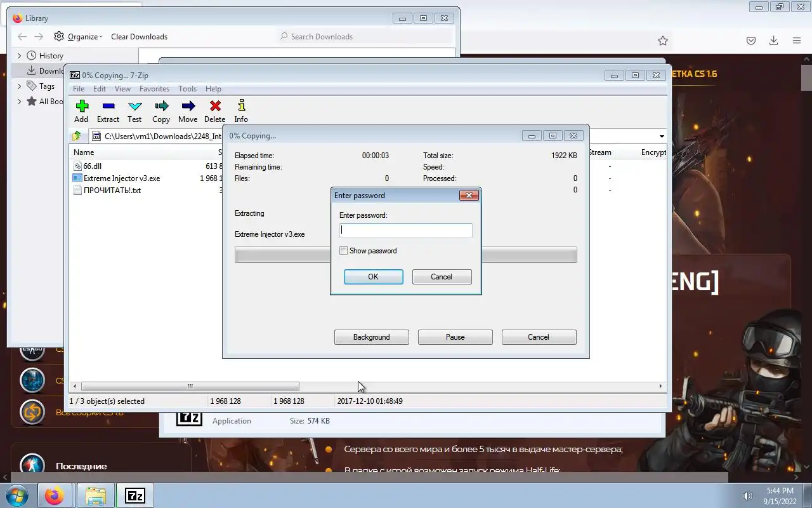
Task: Click Cancel in the Enter password dialog
Action: [442, 277]
